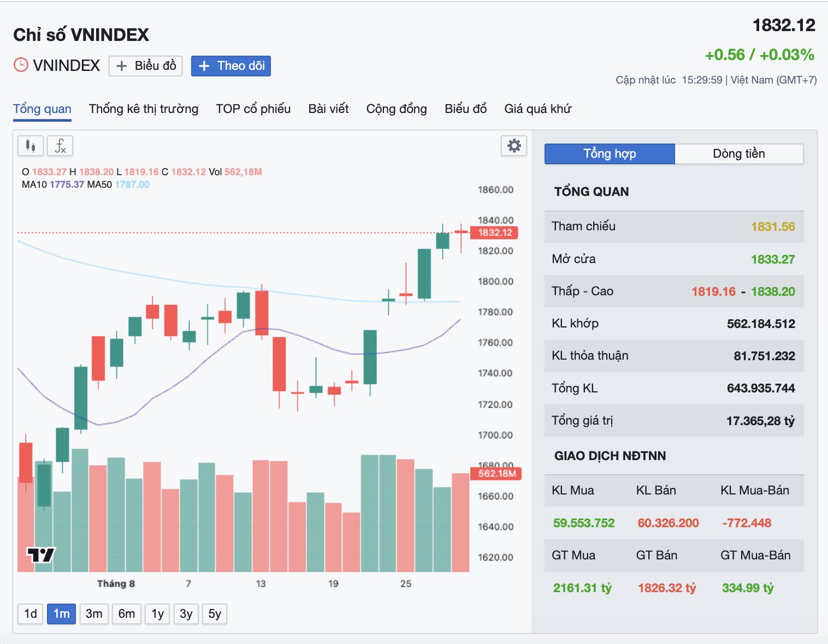The height and width of the screenshot is (644, 828).
Task: Open the fx indicators icon
Action: click(x=60, y=146)
